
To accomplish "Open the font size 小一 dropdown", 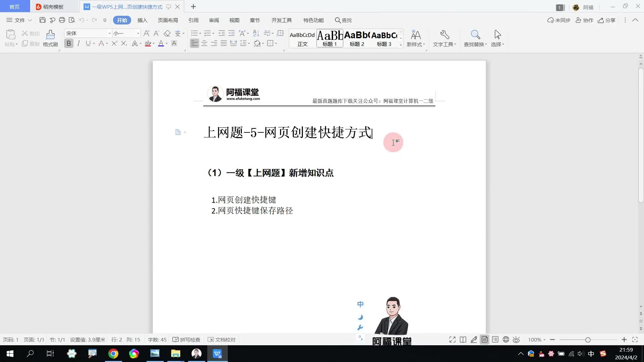I will point(138,33).
